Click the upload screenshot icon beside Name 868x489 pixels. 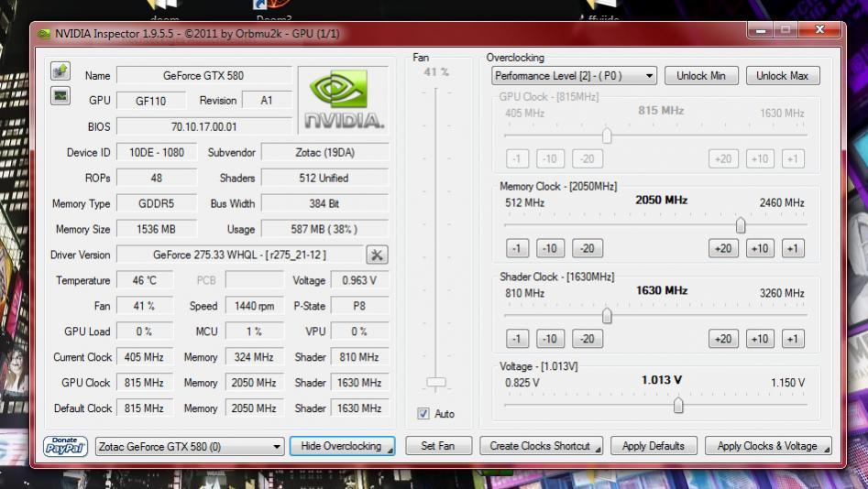click(60, 71)
